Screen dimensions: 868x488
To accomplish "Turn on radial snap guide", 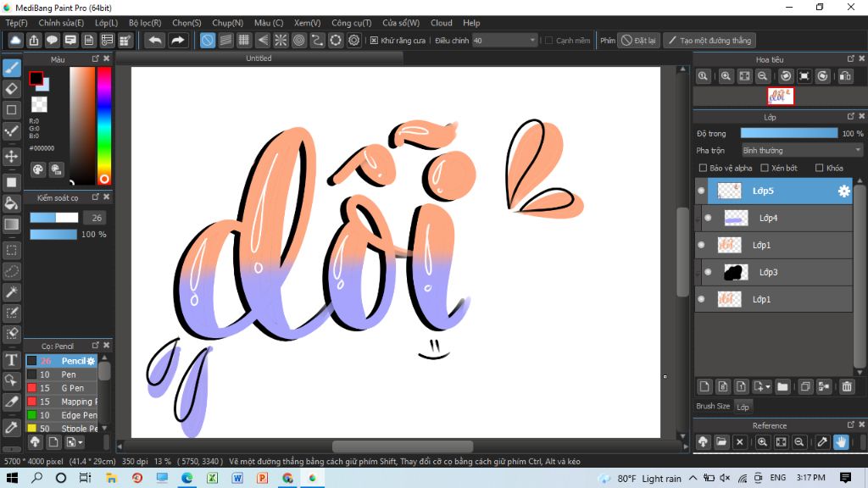I will tap(281, 41).
